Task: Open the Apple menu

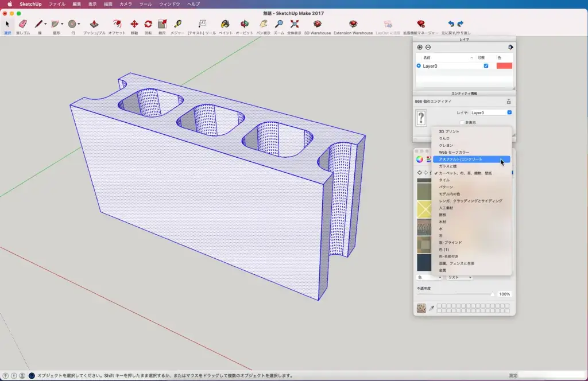Action: pyautogui.click(x=10, y=4)
